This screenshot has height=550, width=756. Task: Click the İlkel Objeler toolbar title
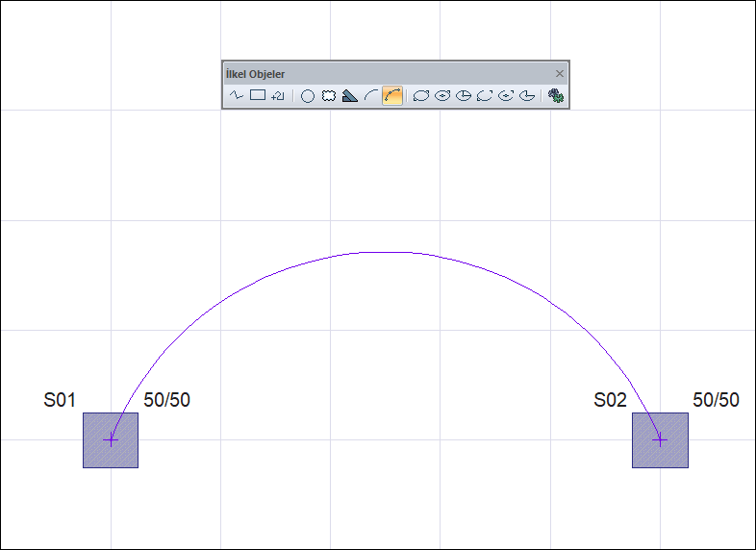(255, 74)
